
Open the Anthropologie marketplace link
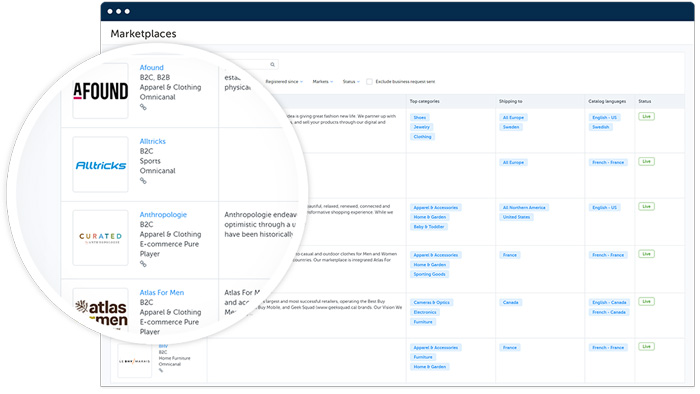tap(163, 215)
